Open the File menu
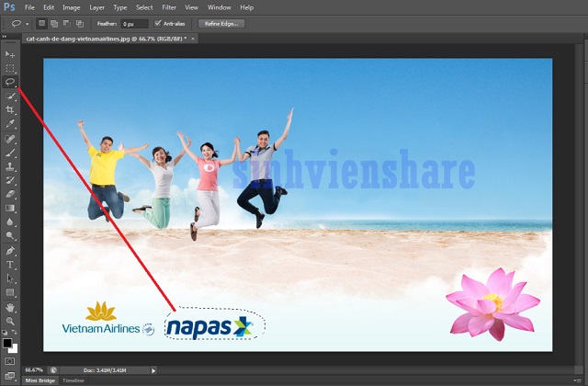Image resolution: width=588 pixels, height=386 pixels. coord(29,7)
